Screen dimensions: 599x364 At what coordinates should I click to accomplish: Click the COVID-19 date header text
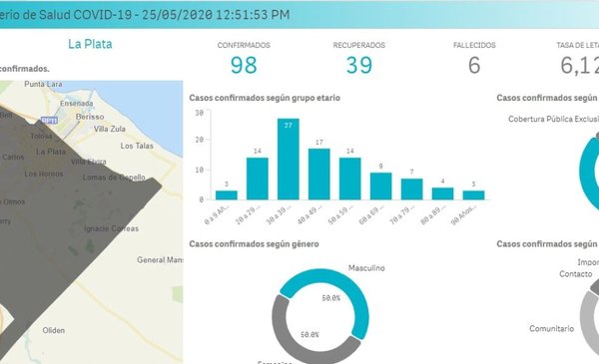click(x=145, y=15)
